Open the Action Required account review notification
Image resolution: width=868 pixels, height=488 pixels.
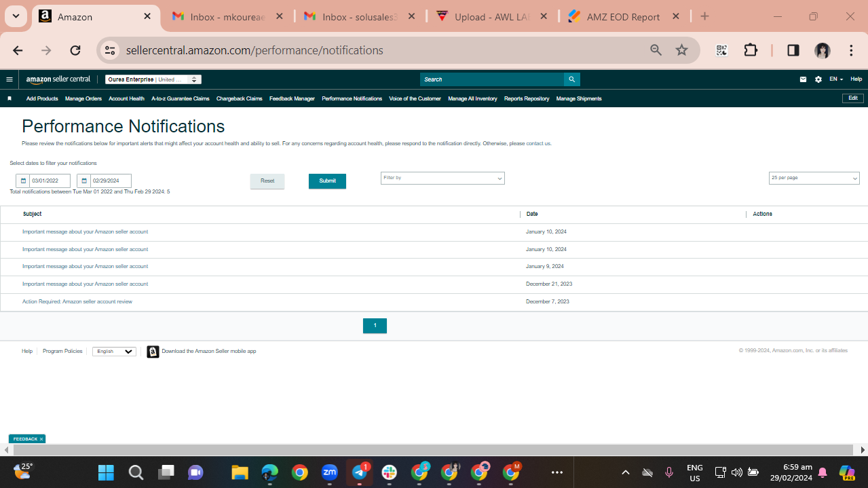[77, 301]
